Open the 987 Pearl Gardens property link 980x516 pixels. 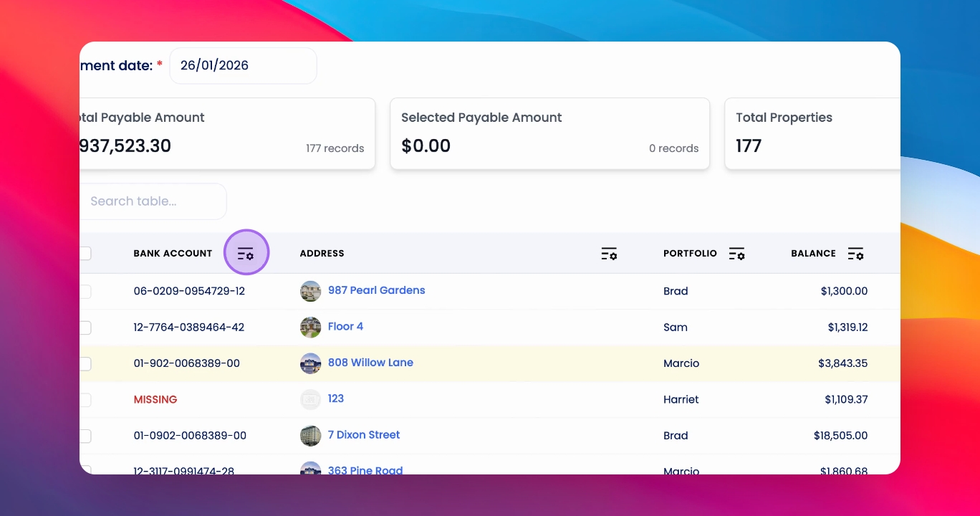tap(376, 290)
